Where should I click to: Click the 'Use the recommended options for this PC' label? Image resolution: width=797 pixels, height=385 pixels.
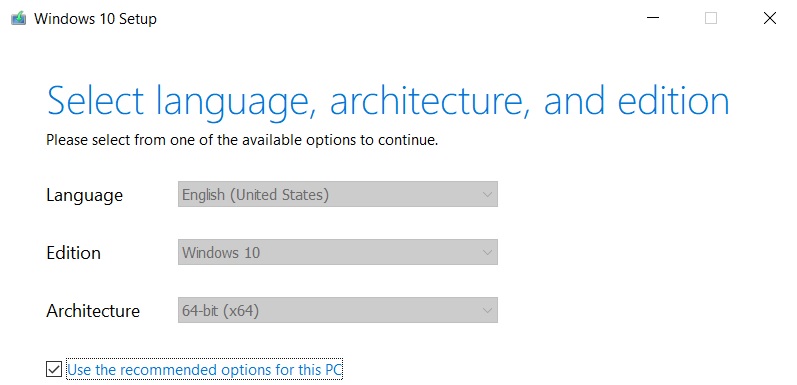pyautogui.click(x=205, y=370)
